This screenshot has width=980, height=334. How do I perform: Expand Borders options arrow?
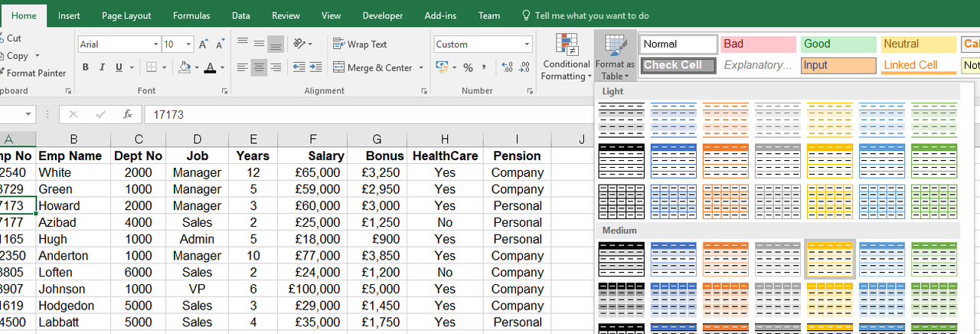point(164,67)
